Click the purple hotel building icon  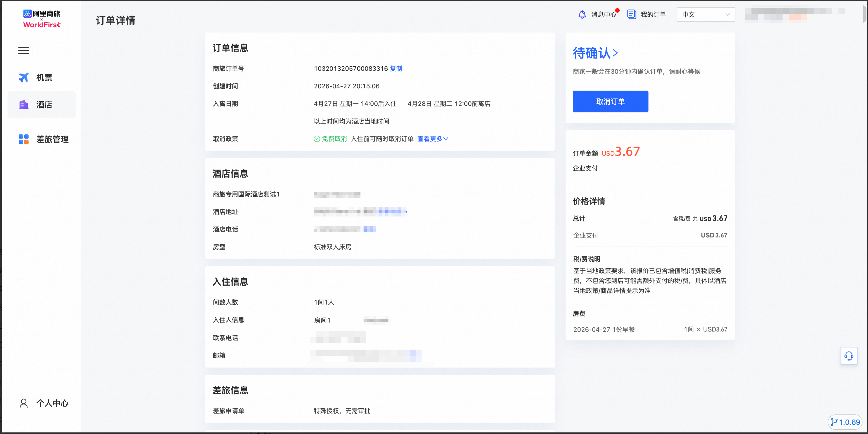coord(24,105)
